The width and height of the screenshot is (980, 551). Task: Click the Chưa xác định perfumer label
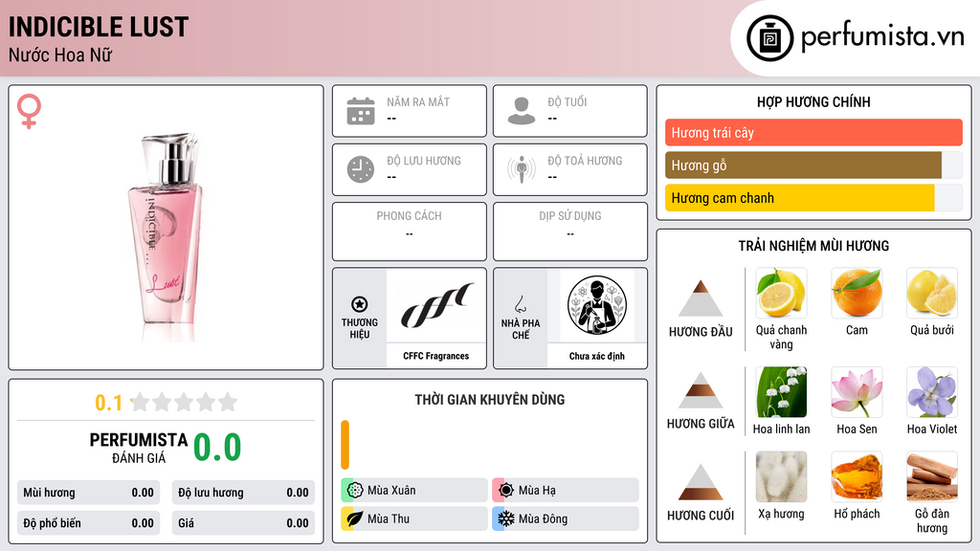pos(597,356)
